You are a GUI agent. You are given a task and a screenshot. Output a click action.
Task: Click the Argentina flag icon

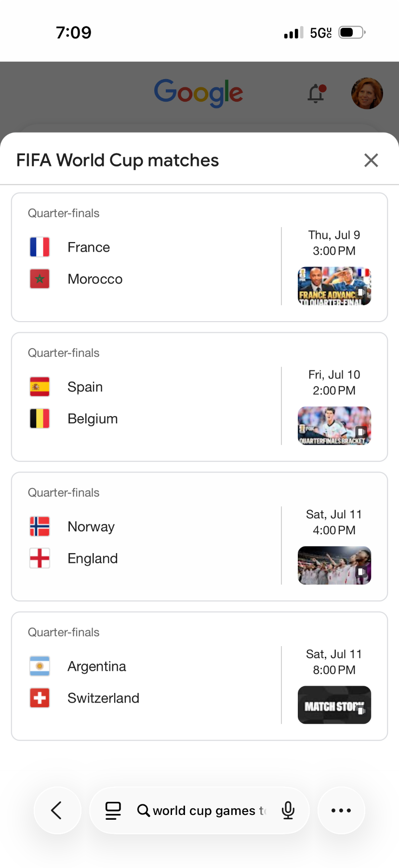pyautogui.click(x=40, y=666)
